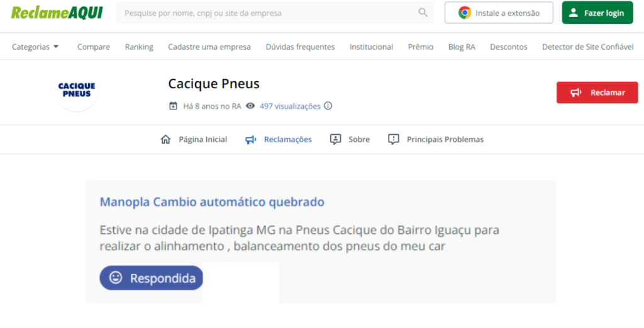Click the info icon next to visualizações
Image resolution: width=644 pixels, height=328 pixels.
pos(328,106)
